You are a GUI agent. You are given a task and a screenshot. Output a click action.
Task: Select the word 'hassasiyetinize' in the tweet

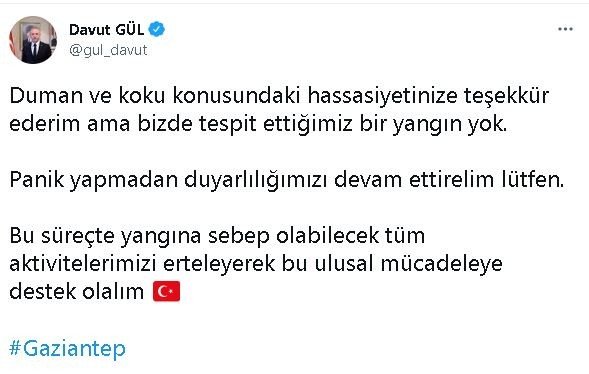pos(382,96)
